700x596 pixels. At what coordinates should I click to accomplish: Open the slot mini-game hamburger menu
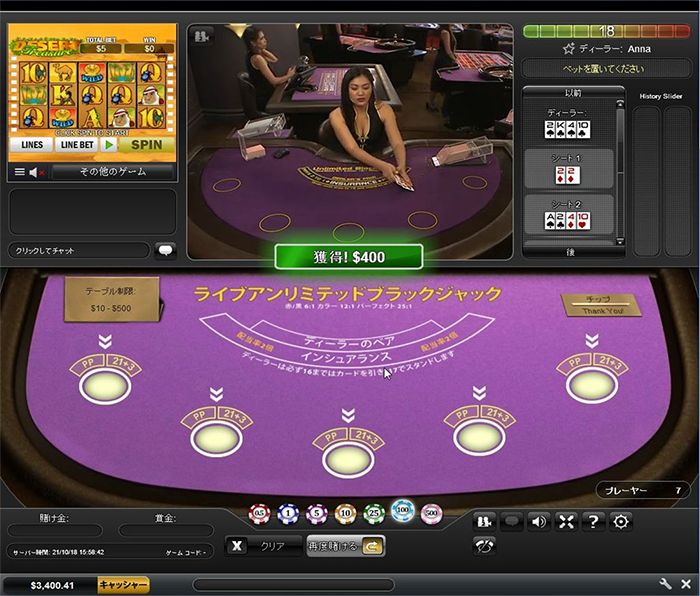[x=18, y=172]
